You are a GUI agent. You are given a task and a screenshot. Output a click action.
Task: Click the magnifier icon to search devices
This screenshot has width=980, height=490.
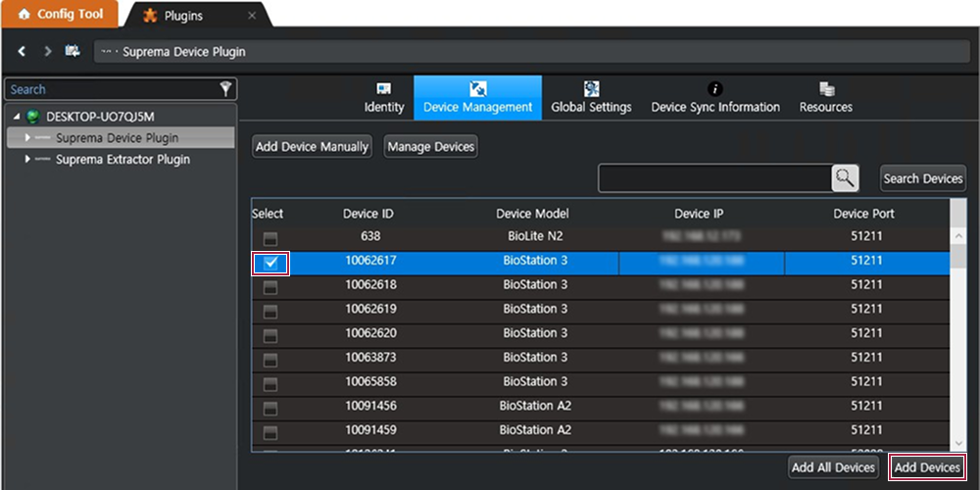(x=845, y=178)
